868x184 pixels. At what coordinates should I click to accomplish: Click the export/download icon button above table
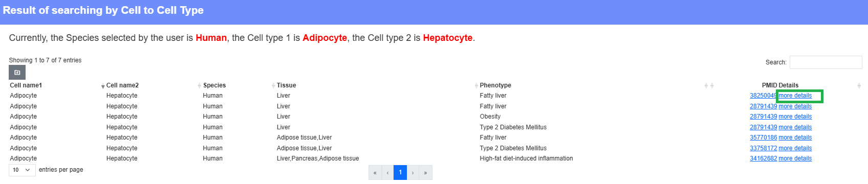coord(17,73)
